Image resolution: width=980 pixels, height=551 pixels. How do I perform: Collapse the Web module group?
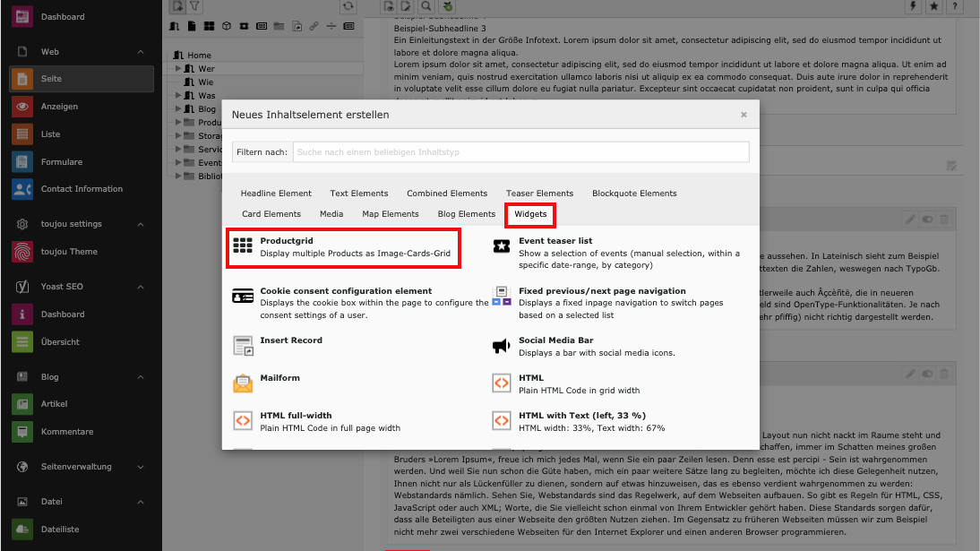(141, 52)
